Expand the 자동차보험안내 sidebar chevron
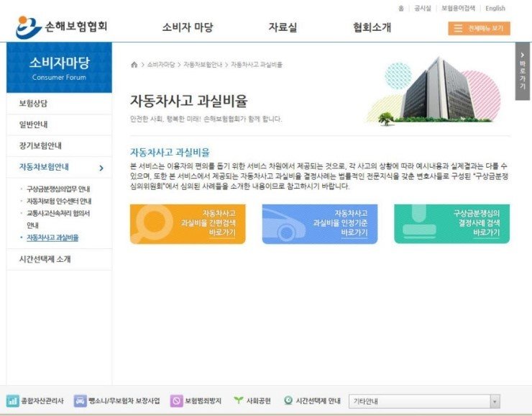This screenshot has height=416, width=532. coord(101,168)
